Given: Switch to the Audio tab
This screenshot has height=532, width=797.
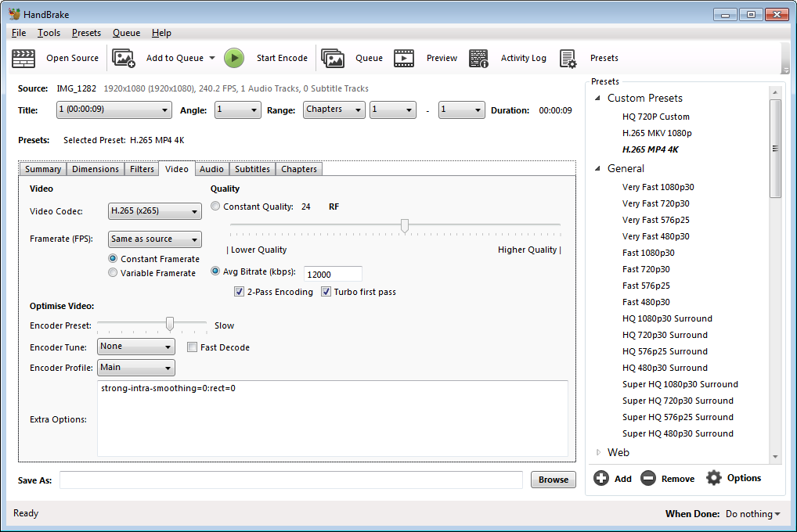Looking at the screenshot, I should click(x=211, y=169).
